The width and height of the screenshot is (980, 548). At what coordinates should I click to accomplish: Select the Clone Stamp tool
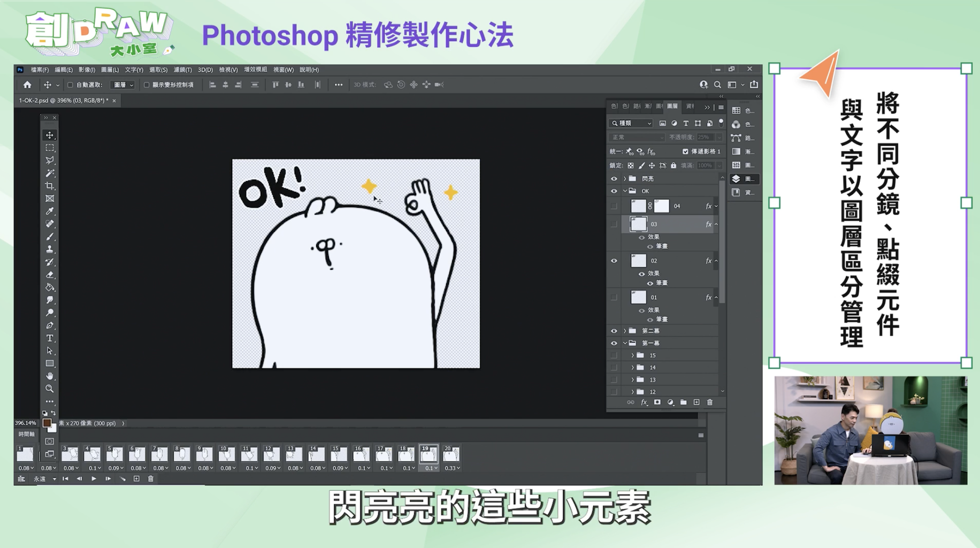tap(50, 249)
